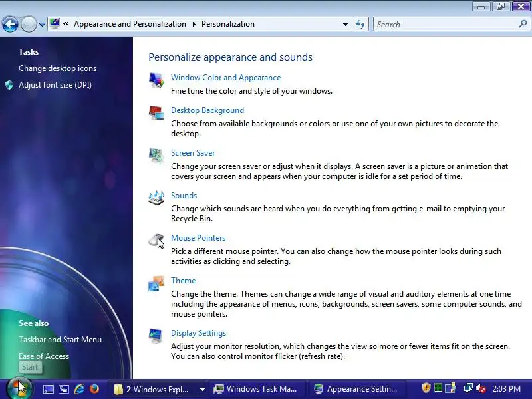Open Window Color and Appearance link
532x399 pixels.
click(x=226, y=78)
